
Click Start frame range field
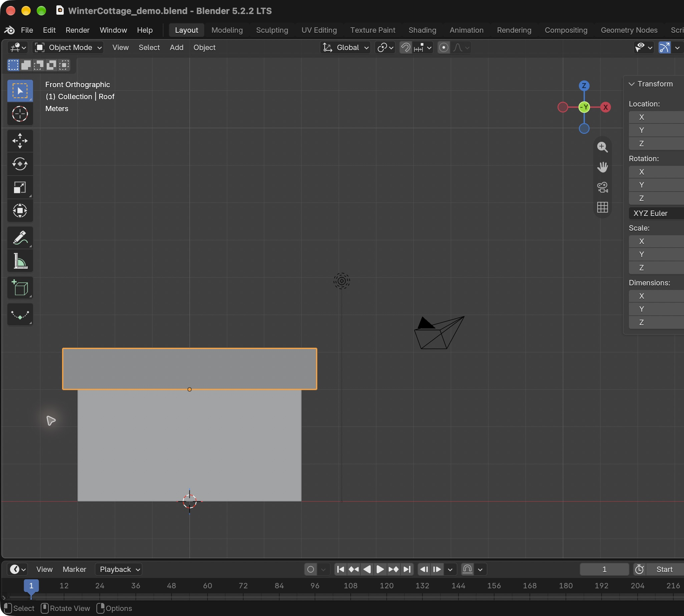tap(665, 569)
